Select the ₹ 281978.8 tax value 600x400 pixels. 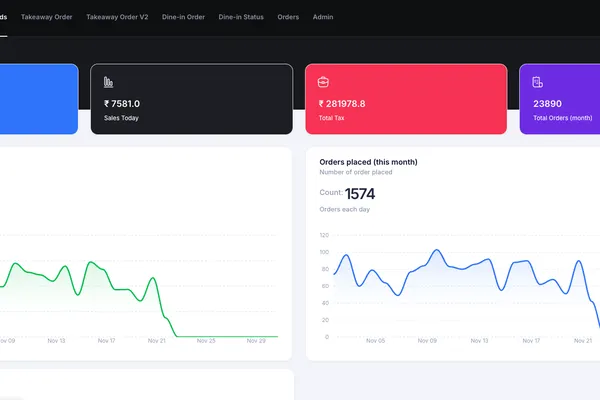click(342, 104)
